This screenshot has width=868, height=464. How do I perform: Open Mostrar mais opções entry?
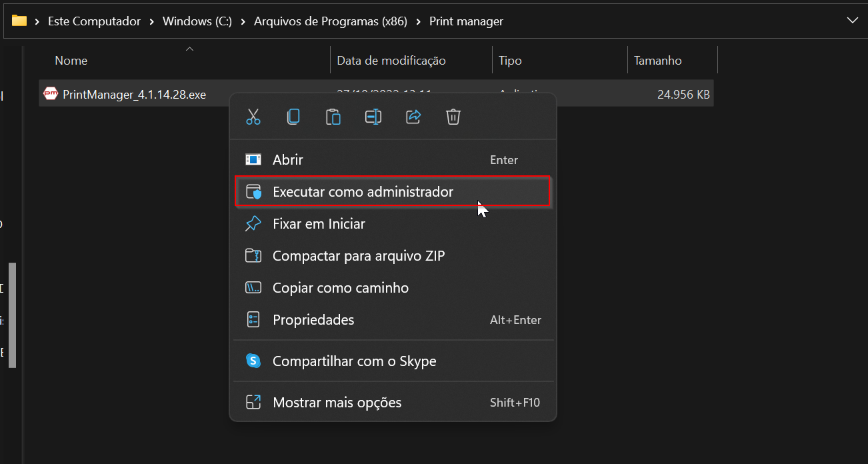pos(393,403)
